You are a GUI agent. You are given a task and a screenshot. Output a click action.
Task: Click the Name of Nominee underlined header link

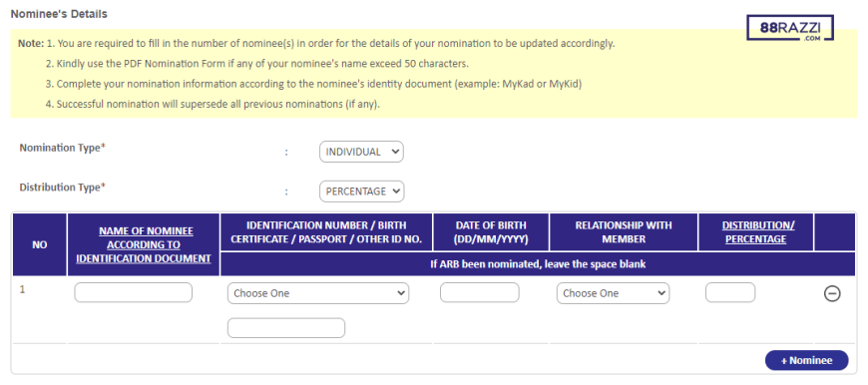point(144,244)
